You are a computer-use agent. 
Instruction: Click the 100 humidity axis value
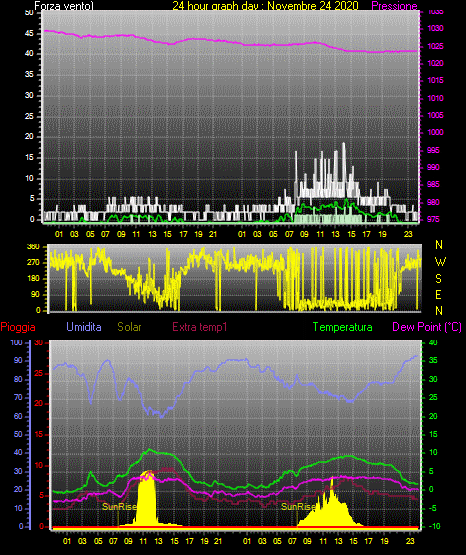point(17,342)
